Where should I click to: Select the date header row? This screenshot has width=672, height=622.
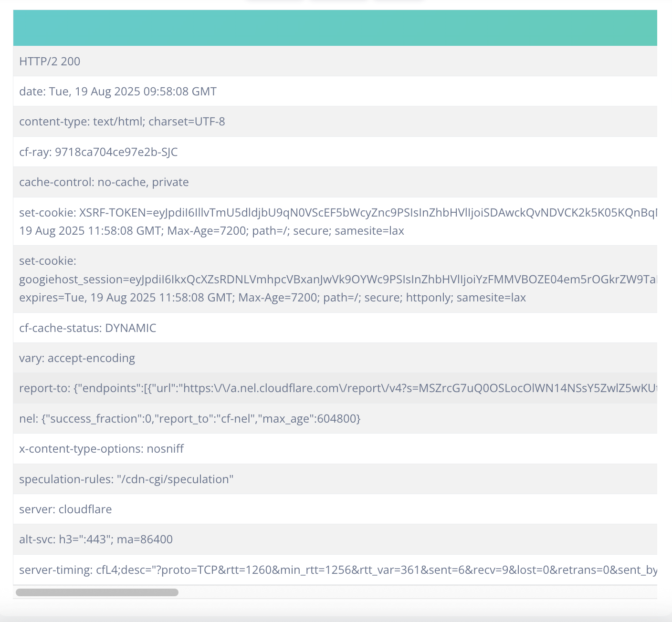point(118,91)
